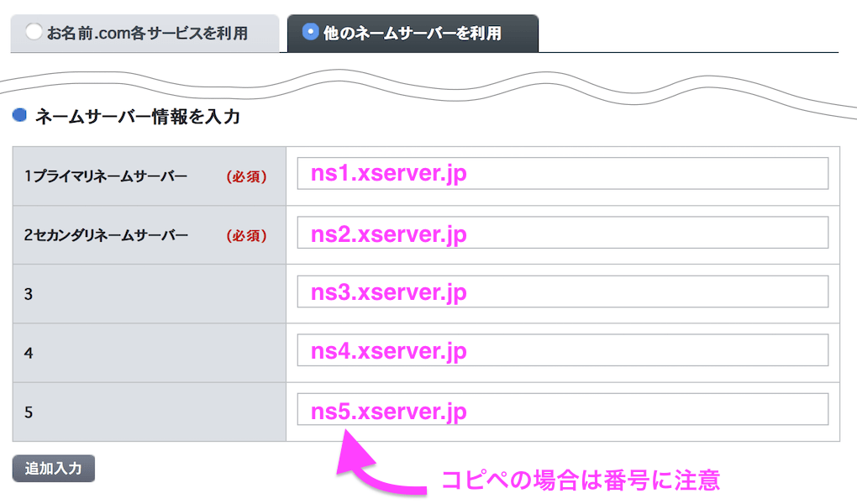Switch to the 他のネームサーバーを利用 tab
Screen dimensions: 857x504
point(413,34)
